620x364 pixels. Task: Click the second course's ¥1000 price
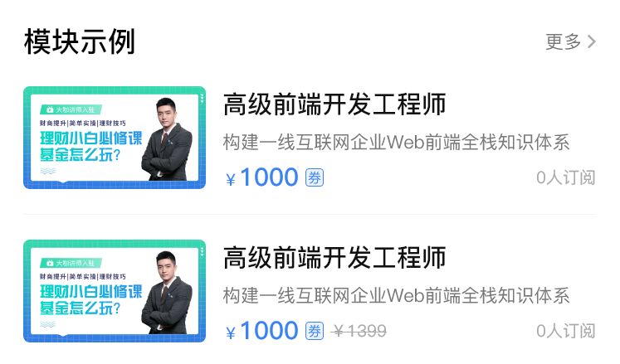point(261,330)
